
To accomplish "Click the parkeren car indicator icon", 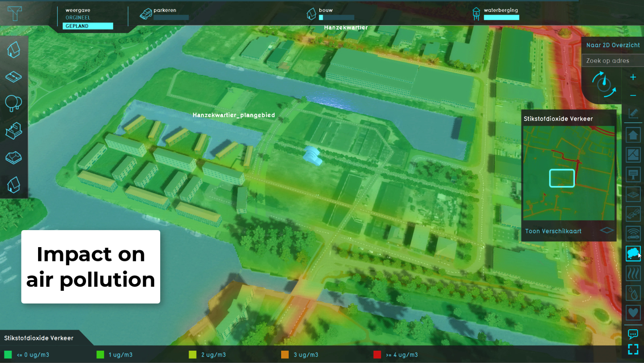I will pos(146,14).
